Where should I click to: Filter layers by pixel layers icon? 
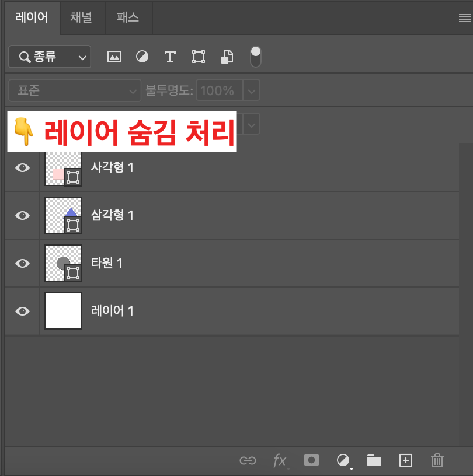pos(114,57)
